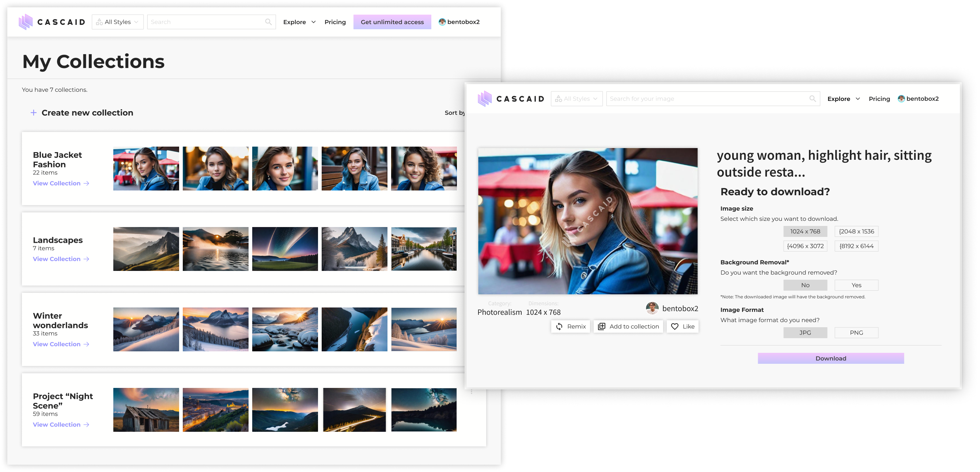Click the Cascaid logo in collections header
980x472 pixels.
[52, 22]
